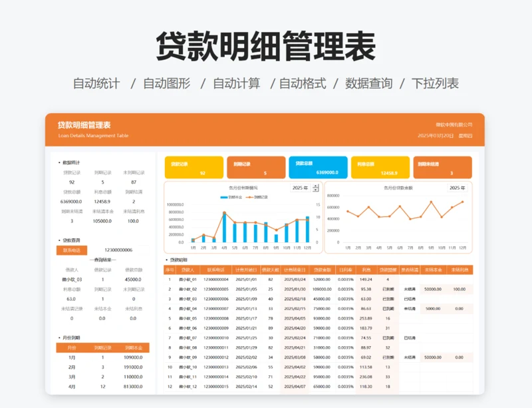
Task: Select the 2025年 field in loan amount chart
Action: 457,188
